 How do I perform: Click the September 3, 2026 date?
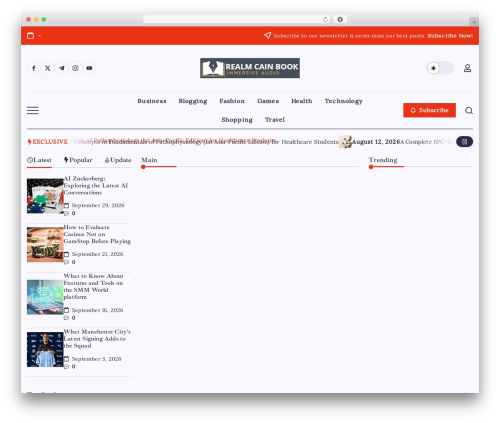pos(96,359)
